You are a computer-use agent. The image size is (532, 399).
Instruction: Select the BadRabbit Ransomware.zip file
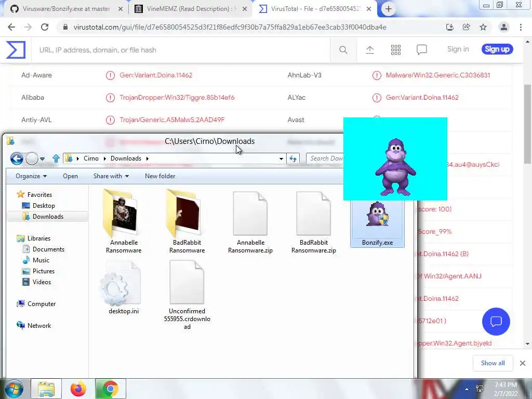click(313, 222)
